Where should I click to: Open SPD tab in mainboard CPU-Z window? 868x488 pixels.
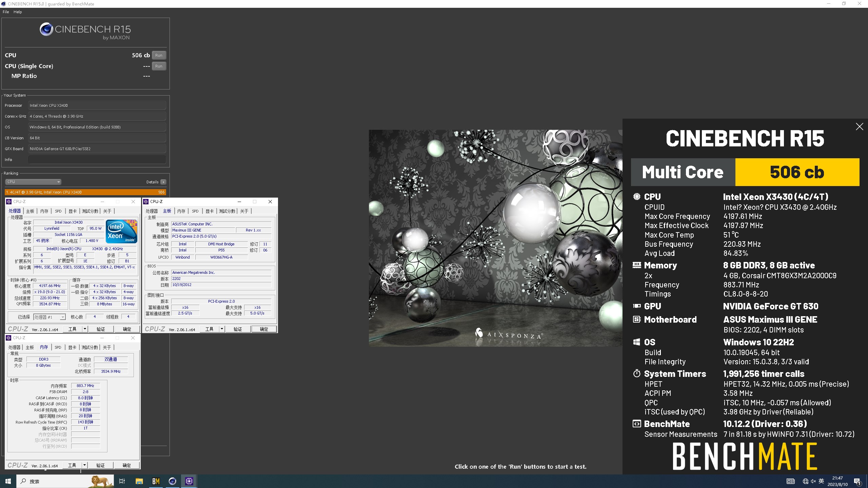(195, 211)
